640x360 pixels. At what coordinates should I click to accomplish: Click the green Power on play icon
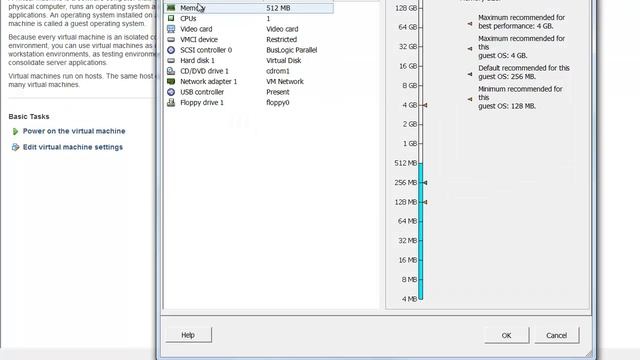[x=15, y=131]
